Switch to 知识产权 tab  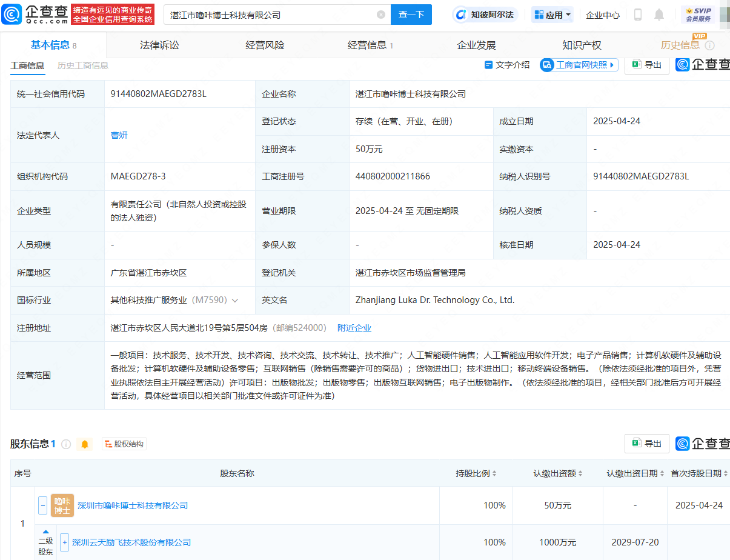(x=582, y=45)
